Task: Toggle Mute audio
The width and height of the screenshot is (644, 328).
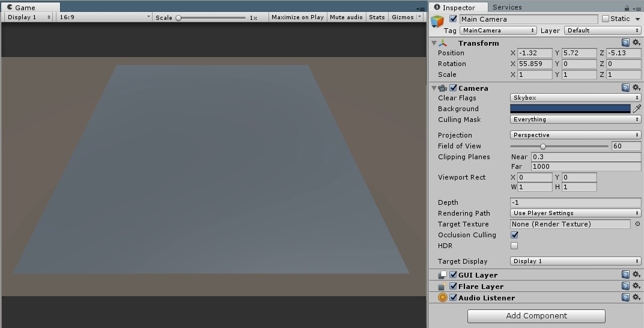Action: (346, 17)
